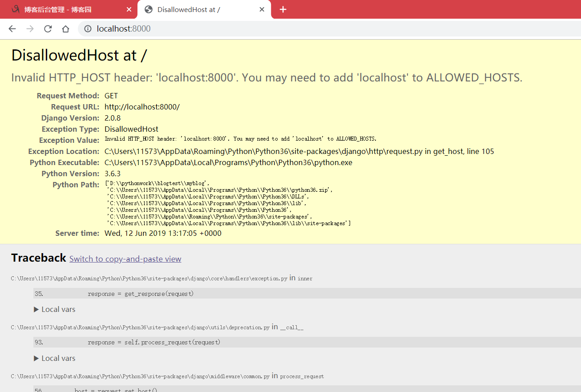
Task: Open a new tab with the plus icon
Action: 283,9
